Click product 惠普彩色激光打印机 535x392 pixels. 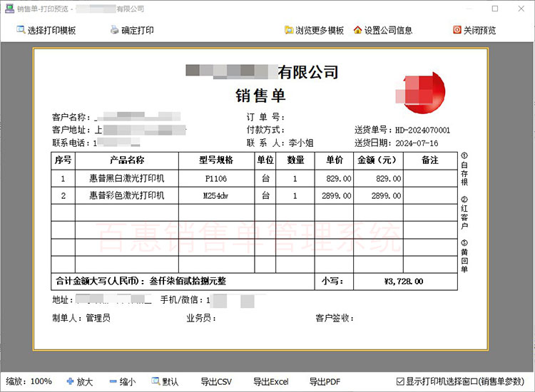click(127, 195)
